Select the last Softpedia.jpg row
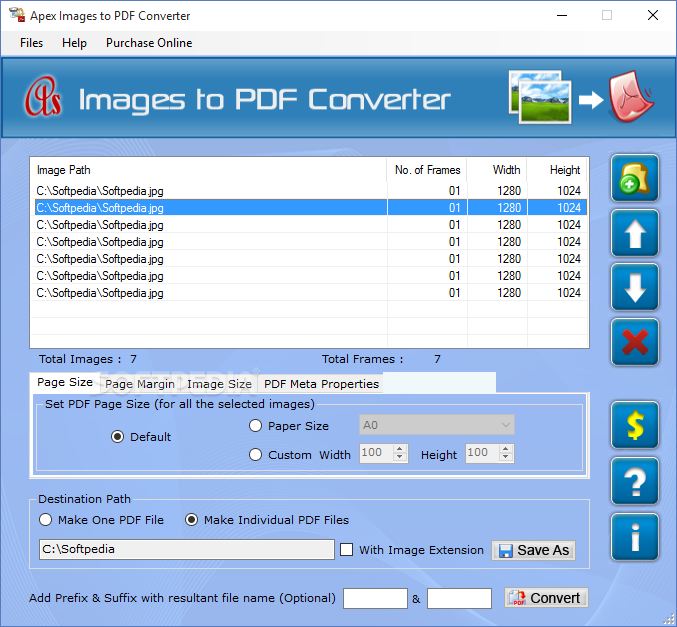677x627 pixels. (x=310, y=293)
